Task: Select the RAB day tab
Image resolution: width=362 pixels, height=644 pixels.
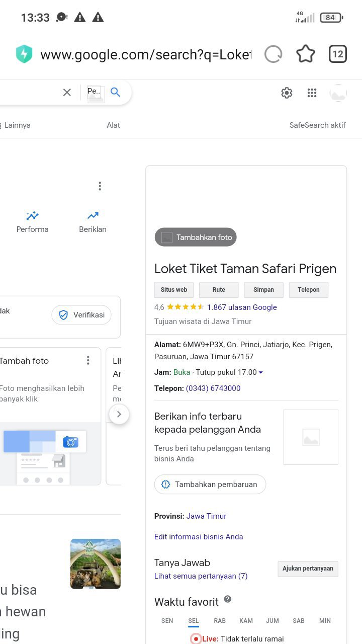Action: click(x=220, y=621)
